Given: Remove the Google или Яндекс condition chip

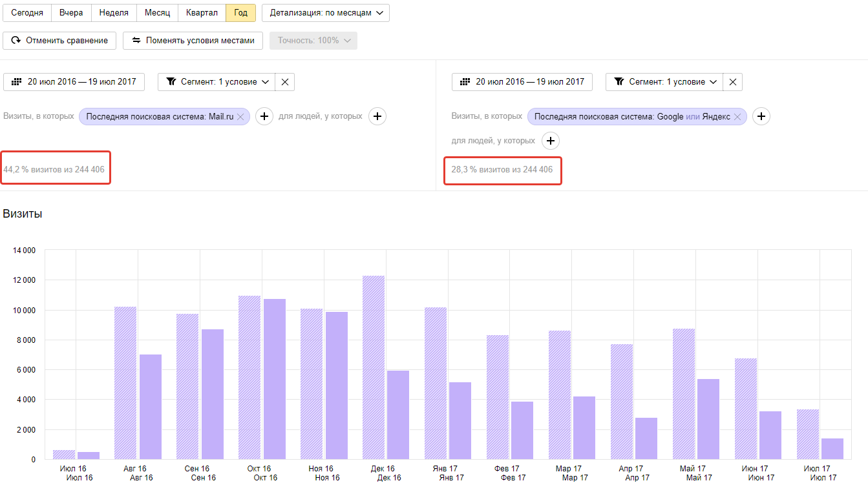Looking at the screenshot, I should pyautogui.click(x=738, y=117).
